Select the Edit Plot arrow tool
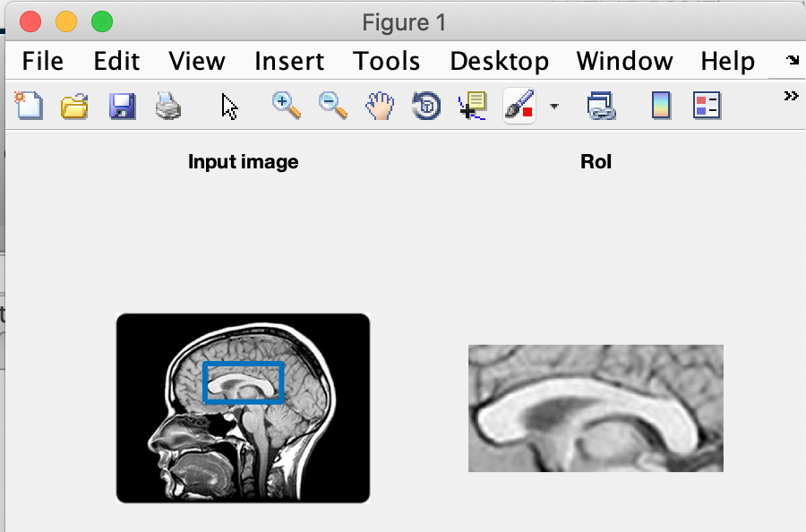Screen dimensions: 806x532 tap(229, 107)
